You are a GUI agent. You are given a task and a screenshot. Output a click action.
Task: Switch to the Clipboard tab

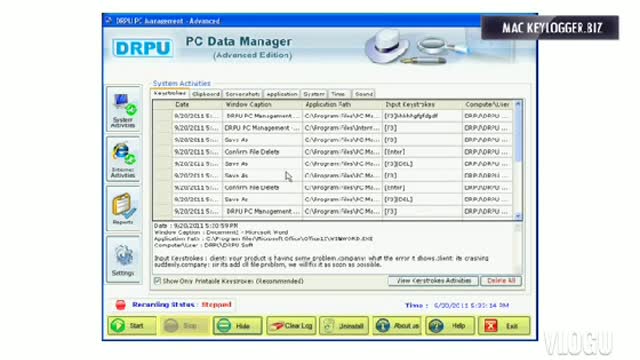click(x=206, y=94)
